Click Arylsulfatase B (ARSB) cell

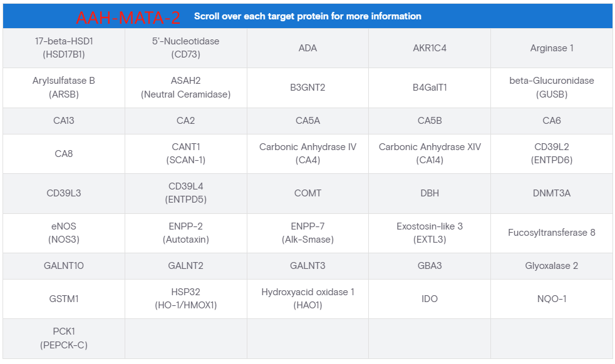[x=64, y=88]
